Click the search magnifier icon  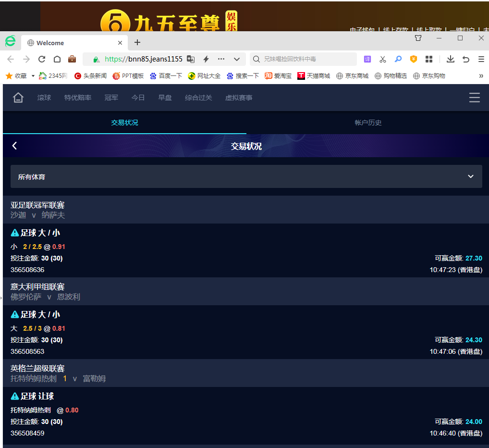tap(257, 59)
